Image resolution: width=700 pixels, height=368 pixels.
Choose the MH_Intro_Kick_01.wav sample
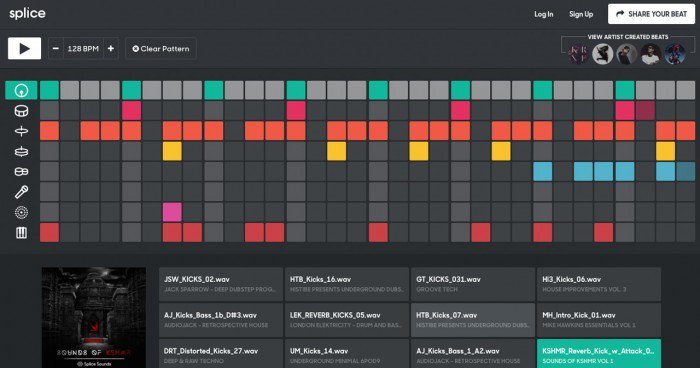coord(599,320)
